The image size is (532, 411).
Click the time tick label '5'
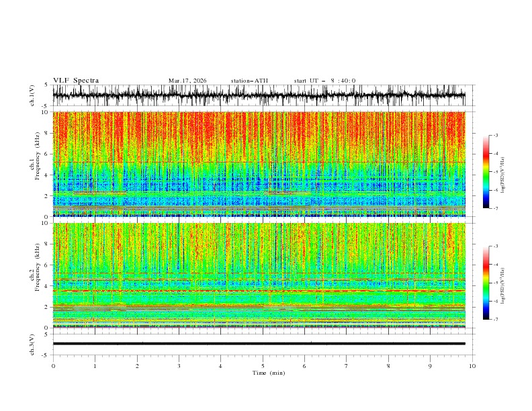tap(263, 366)
